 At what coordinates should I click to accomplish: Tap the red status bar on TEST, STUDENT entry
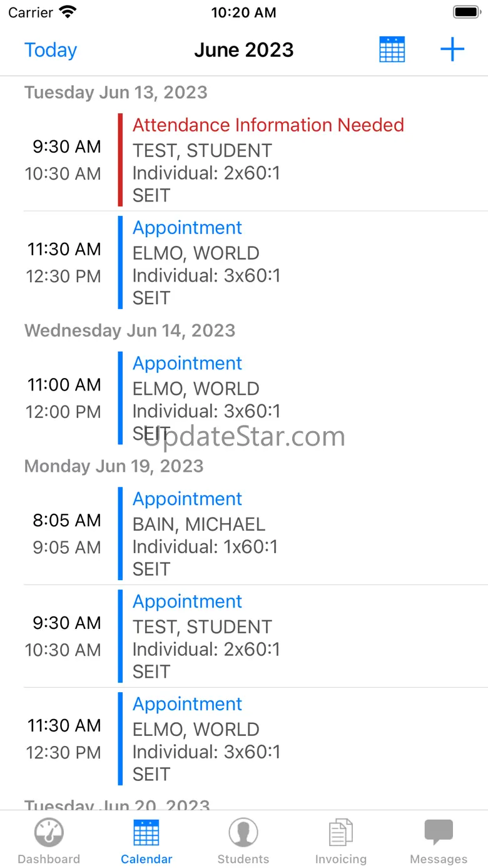[120, 160]
